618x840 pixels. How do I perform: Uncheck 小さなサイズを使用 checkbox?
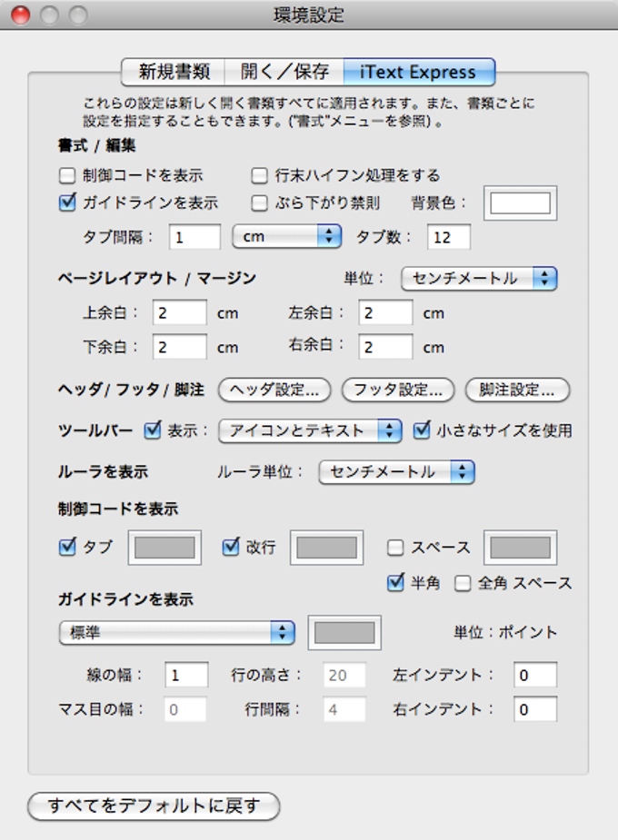422,430
